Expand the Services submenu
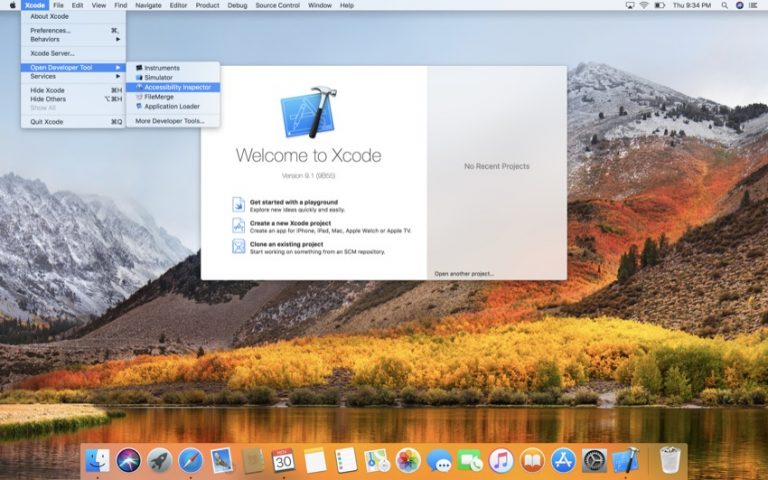Image resolution: width=768 pixels, height=480 pixels. [73, 76]
